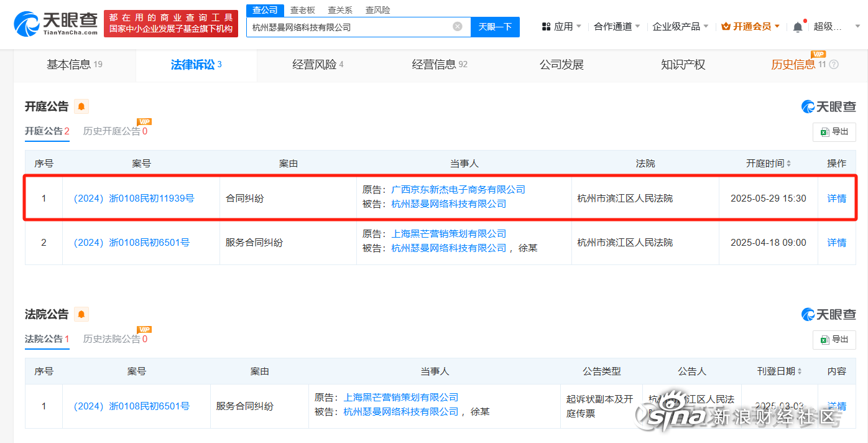Open 详情 for the 2025-05-29 hearing
The width and height of the screenshot is (868, 443).
pyautogui.click(x=837, y=198)
